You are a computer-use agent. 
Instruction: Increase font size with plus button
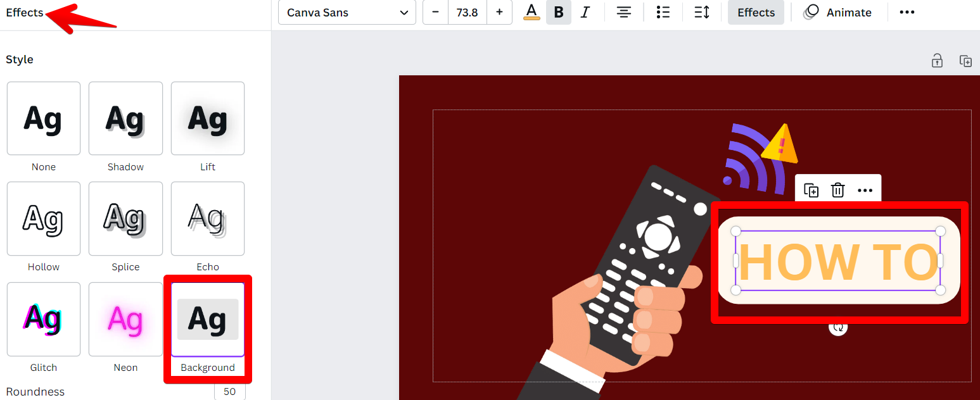click(499, 13)
